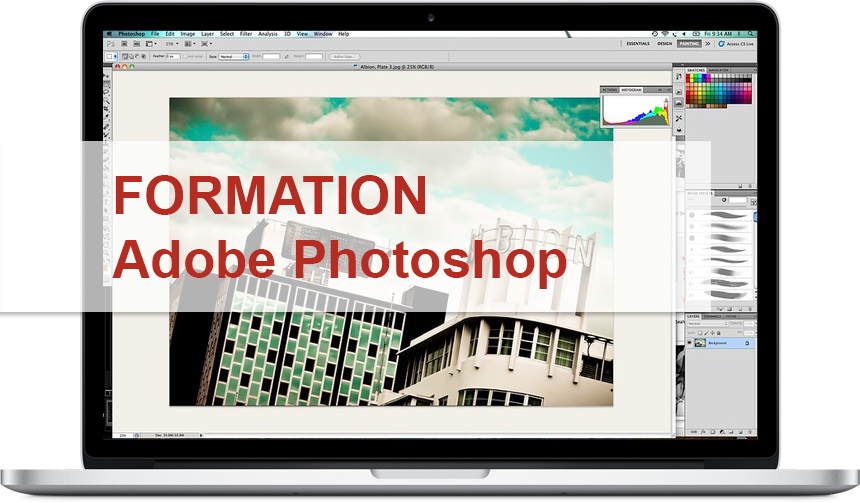
Task: Click the Wi-Fi status icon in menu bar
Action: pyautogui.click(x=665, y=33)
